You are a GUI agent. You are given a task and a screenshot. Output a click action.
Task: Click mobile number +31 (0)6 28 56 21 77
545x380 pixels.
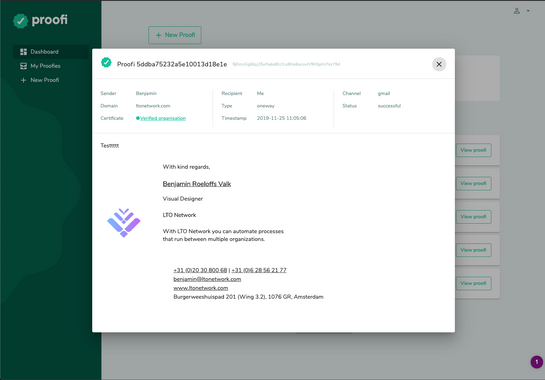pyautogui.click(x=259, y=270)
